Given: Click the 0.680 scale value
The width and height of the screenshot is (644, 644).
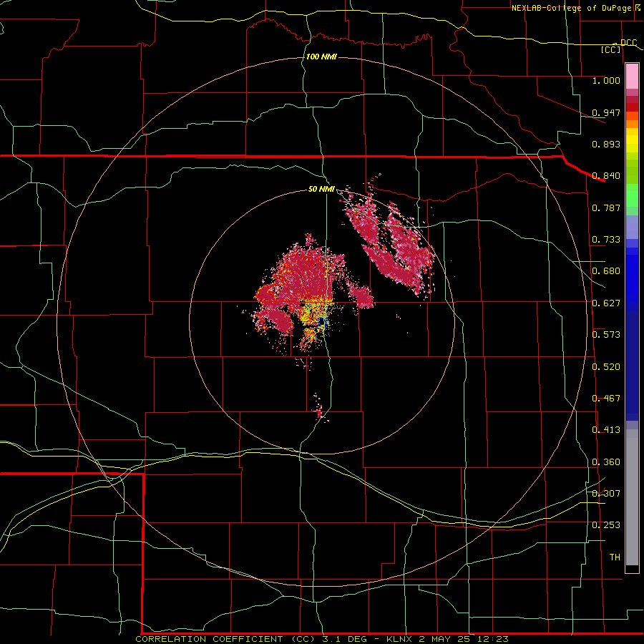Looking at the screenshot, I should tap(606, 271).
